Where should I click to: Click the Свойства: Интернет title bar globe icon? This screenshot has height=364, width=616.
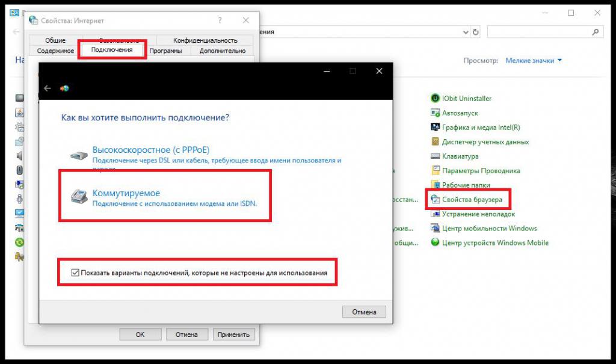[x=34, y=20]
